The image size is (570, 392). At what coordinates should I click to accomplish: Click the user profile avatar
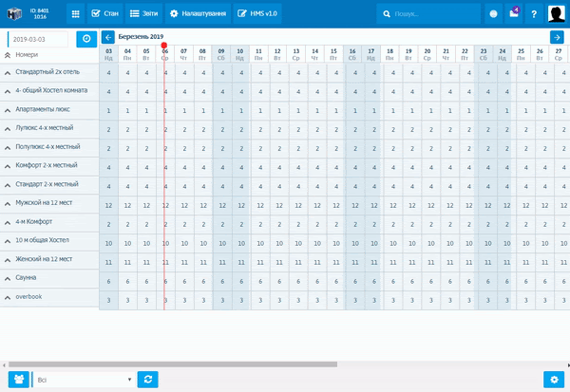[557, 13]
